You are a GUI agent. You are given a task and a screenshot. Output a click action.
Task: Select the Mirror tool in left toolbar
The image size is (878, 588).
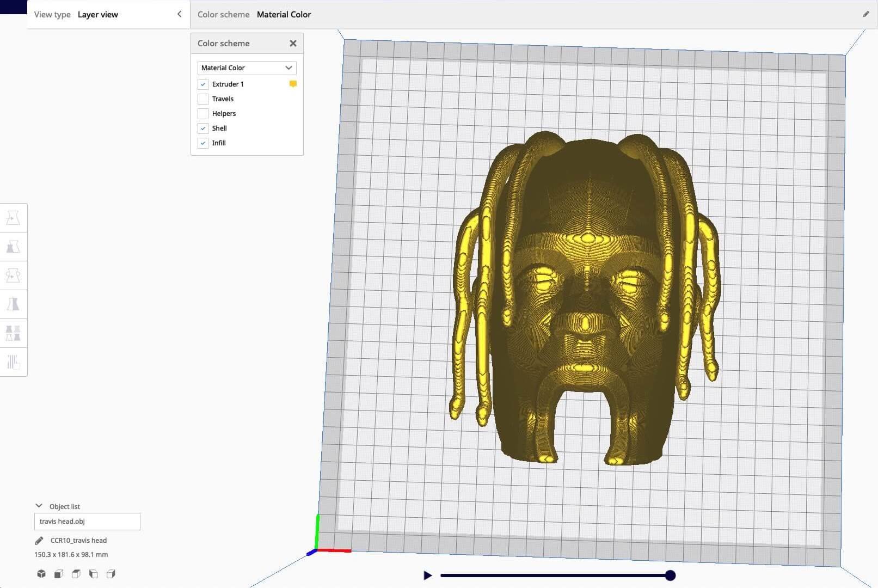(x=13, y=304)
